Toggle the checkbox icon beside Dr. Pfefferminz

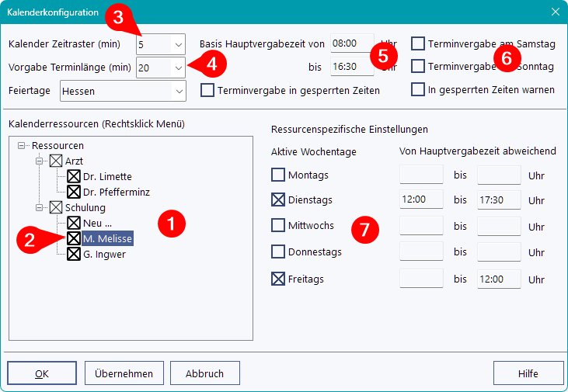(74, 191)
